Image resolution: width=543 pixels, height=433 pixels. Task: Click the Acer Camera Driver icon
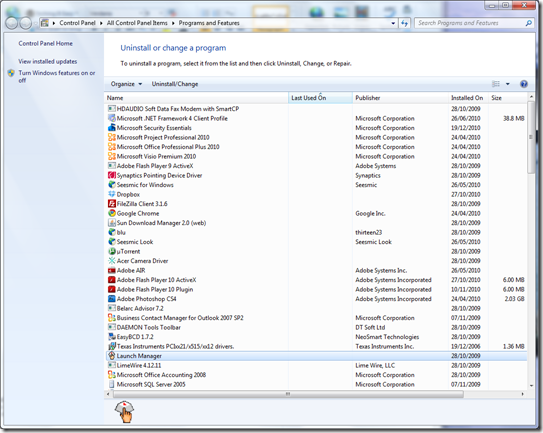[x=112, y=261]
